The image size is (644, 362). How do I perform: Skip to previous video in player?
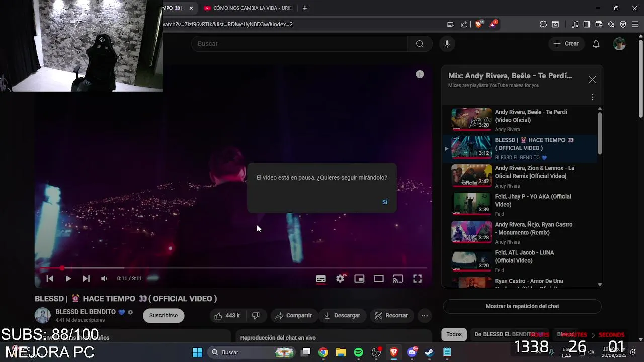[x=50, y=278]
